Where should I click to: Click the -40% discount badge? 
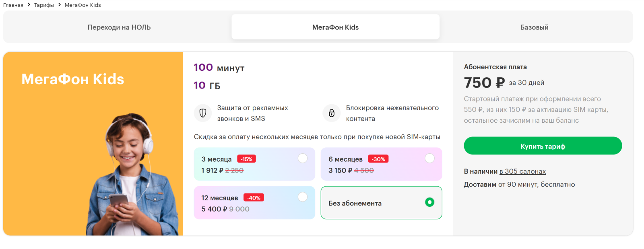[x=254, y=198]
